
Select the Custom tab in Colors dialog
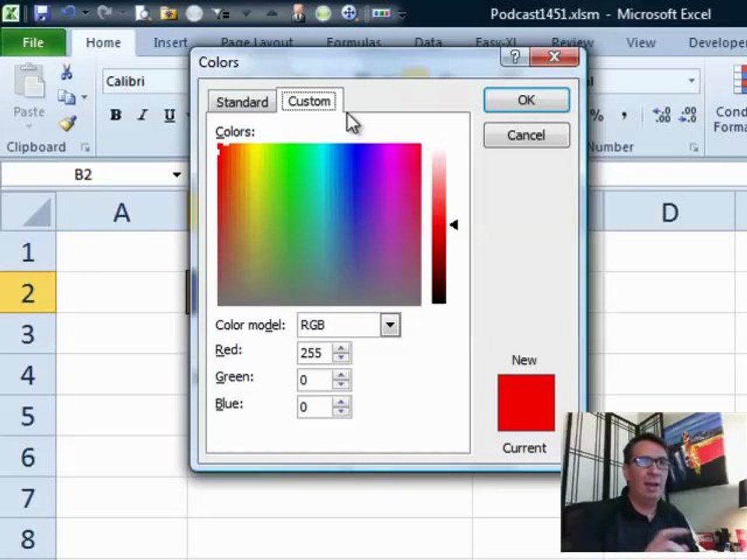click(x=309, y=101)
